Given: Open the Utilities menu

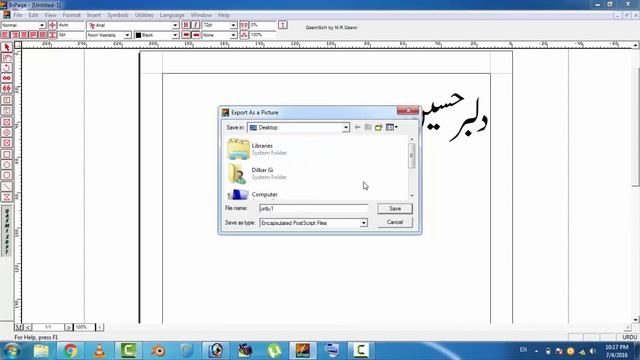Looking at the screenshot, I should [144, 15].
